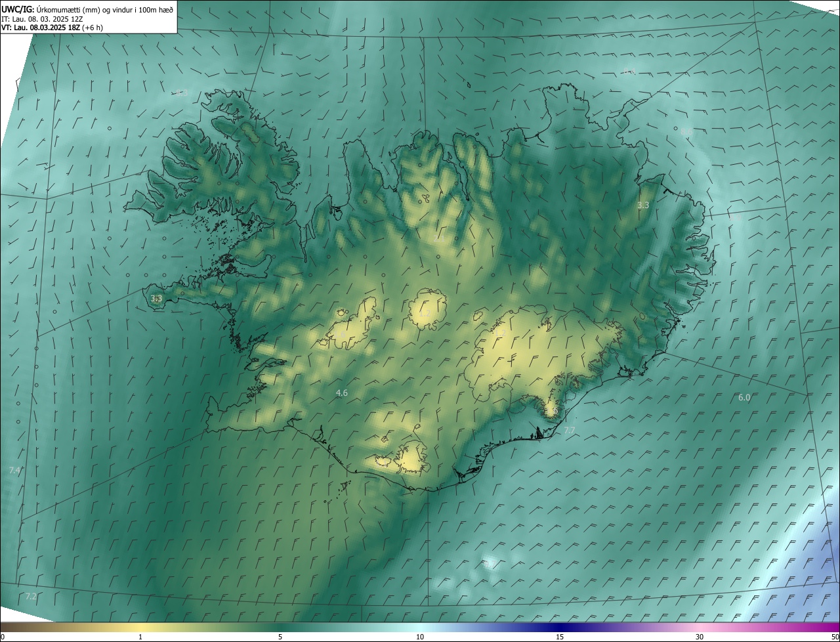Click the map value label "6.0" east of Iceland
Viewport: 840px width, 642px height.
pos(744,398)
